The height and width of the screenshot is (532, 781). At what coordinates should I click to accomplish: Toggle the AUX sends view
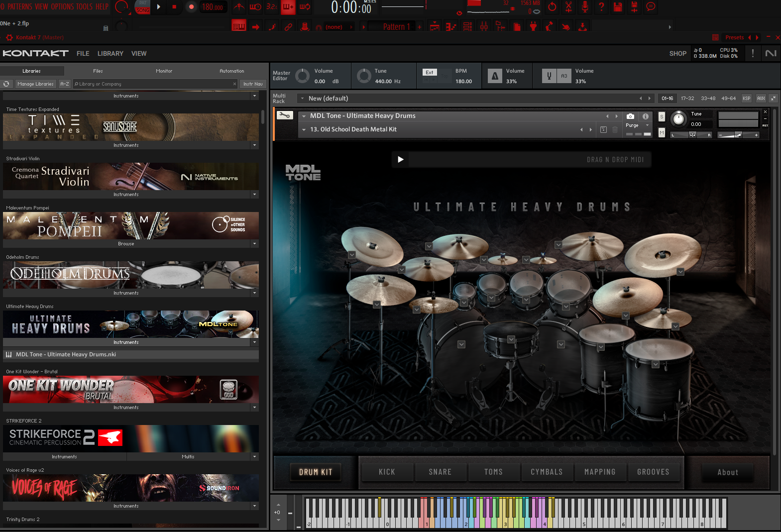coord(761,98)
